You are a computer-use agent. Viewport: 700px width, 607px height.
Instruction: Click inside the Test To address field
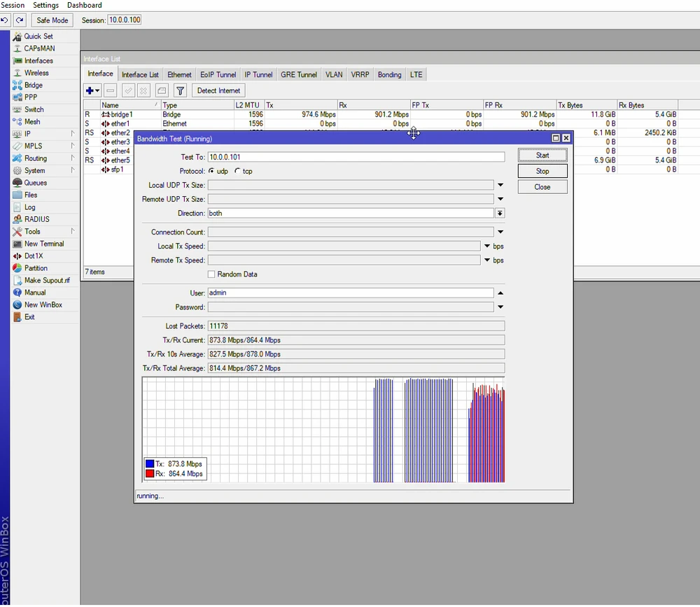click(350, 156)
